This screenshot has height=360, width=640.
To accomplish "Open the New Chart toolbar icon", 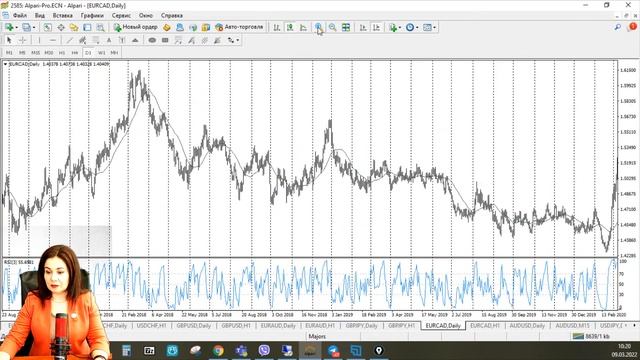I will pyautogui.click(x=9, y=27).
